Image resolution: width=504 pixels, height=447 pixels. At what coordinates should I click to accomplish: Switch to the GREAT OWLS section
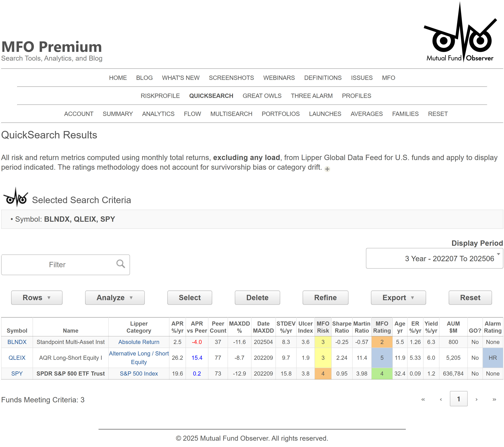pyautogui.click(x=262, y=96)
